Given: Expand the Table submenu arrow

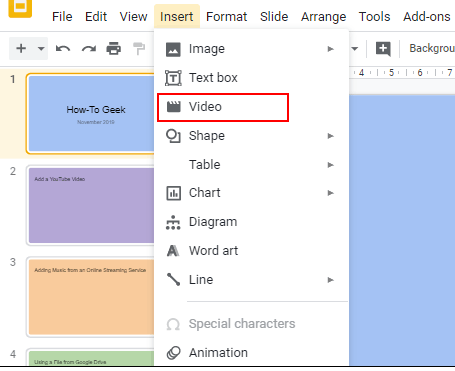Looking at the screenshot, I should (330, 165).
